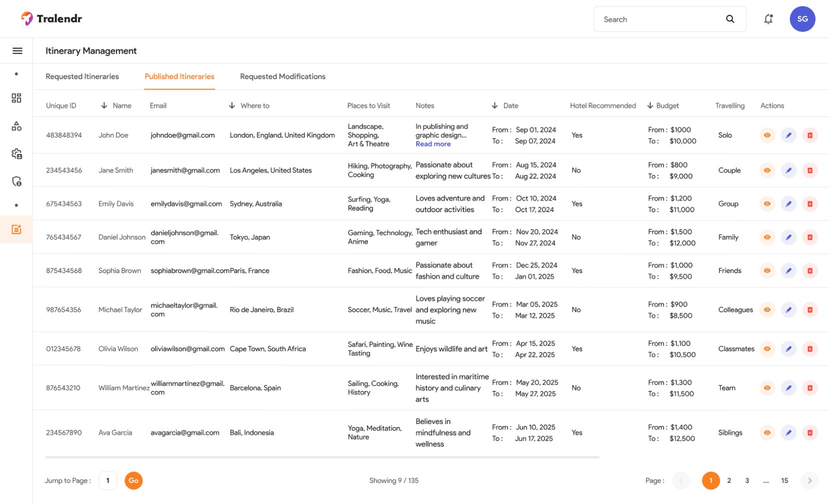Image resolution: width=829 pixels, height=504 pixels.
Task: Click the johndoe@gmail.com email cell
Action: click(x=182, y=135)
